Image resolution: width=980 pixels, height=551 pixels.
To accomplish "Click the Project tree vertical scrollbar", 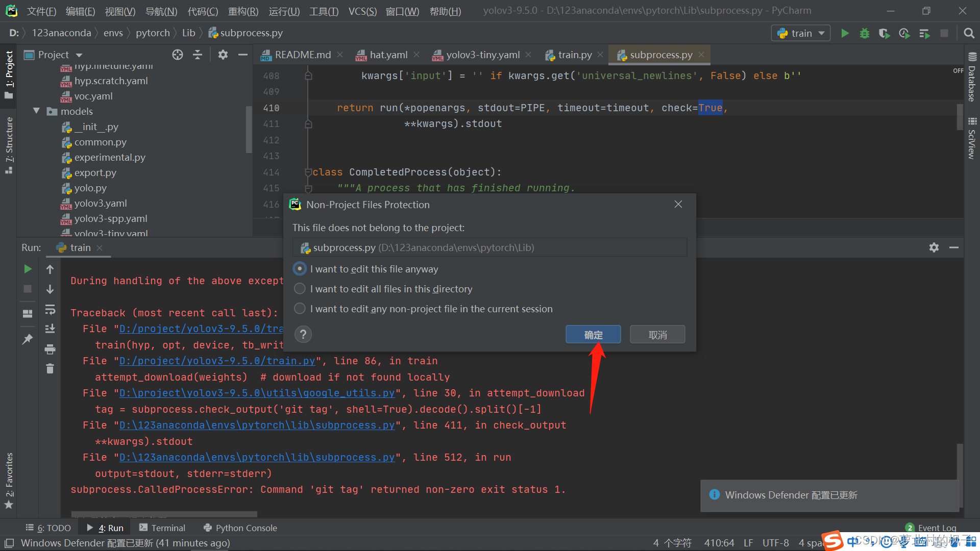I will (249, 129).
